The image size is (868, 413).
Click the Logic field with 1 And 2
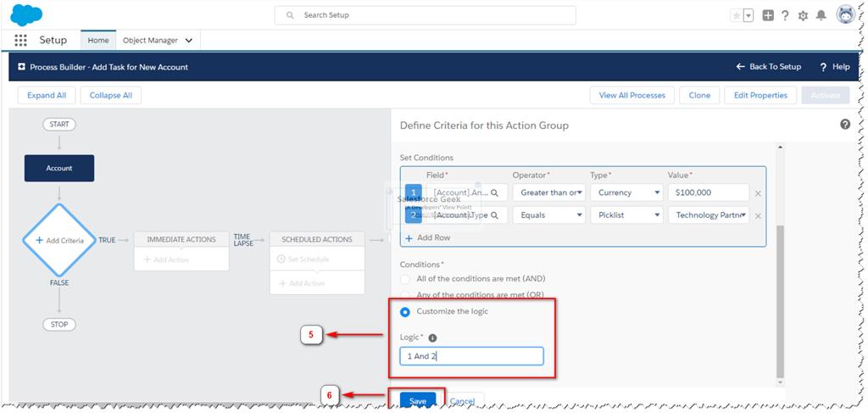coord(471,356)
